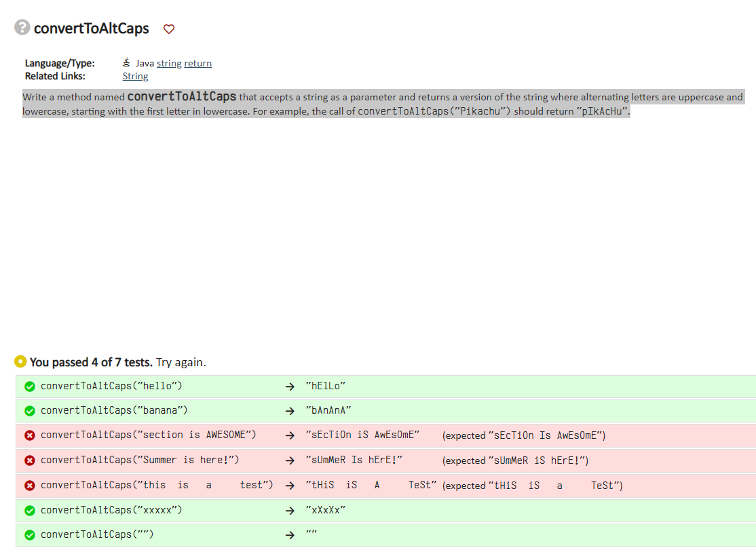The height and width of the screenshot is (550, 756).
Task: Click the green checkmark on the banana test
Action: 29,410
